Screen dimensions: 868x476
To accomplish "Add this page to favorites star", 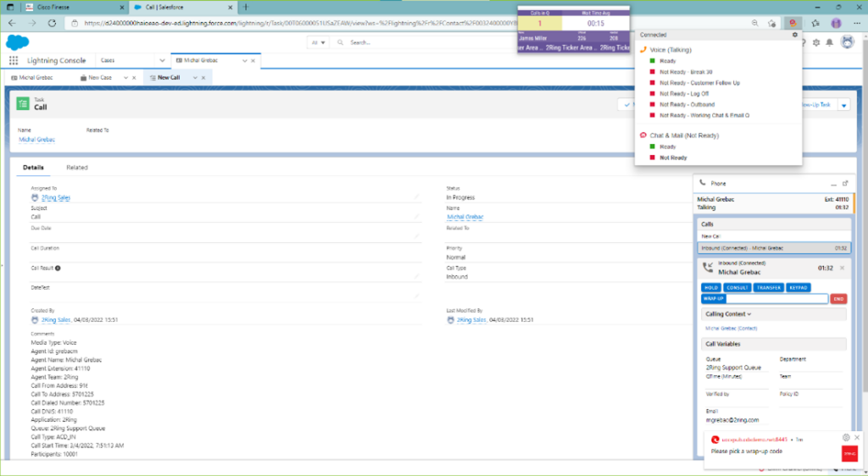I will 771,23.
